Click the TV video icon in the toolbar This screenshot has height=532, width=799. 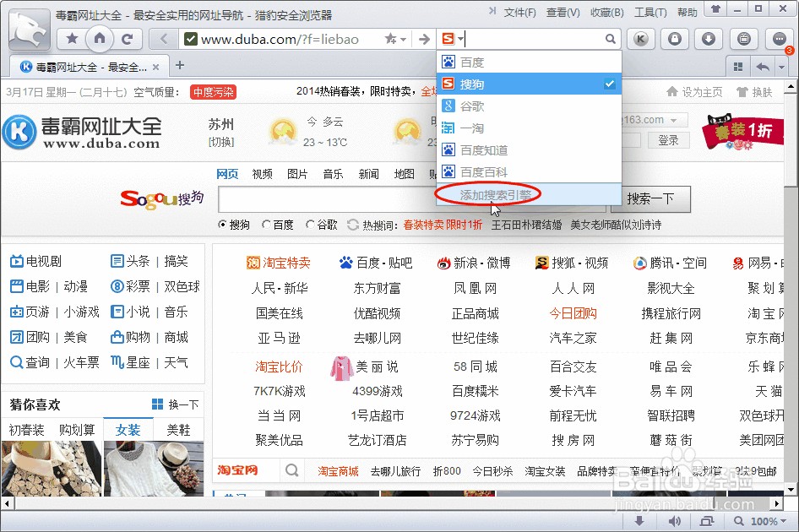[x=742, y=39]
